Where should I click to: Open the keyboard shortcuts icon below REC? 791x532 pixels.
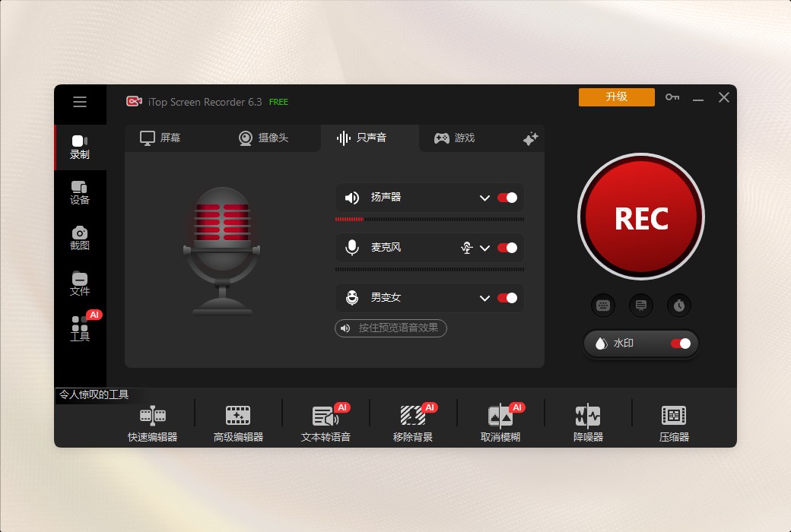point(603,305)
